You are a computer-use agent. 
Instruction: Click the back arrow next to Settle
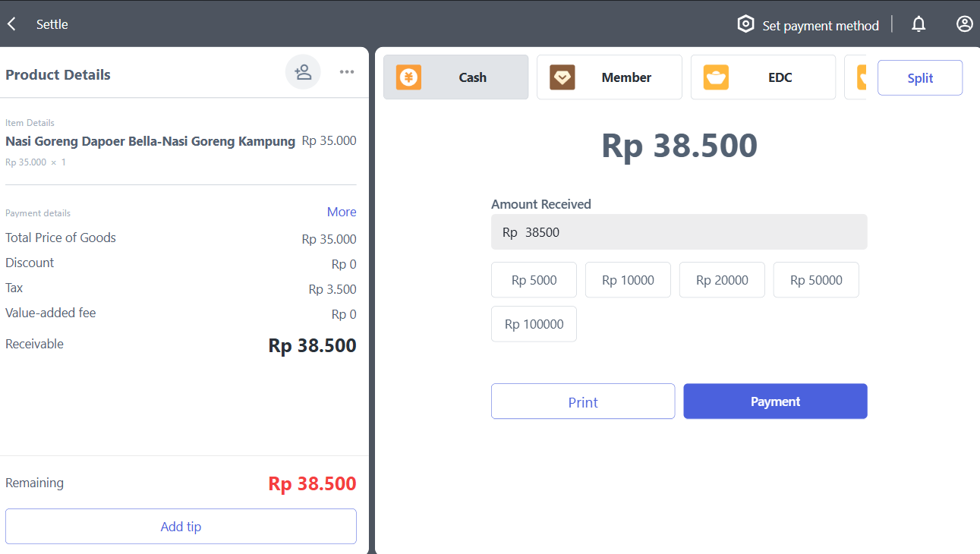click(11, 24)
